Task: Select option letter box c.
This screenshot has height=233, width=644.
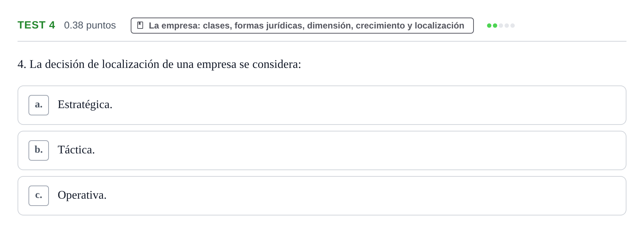Action: click(39, 196)
